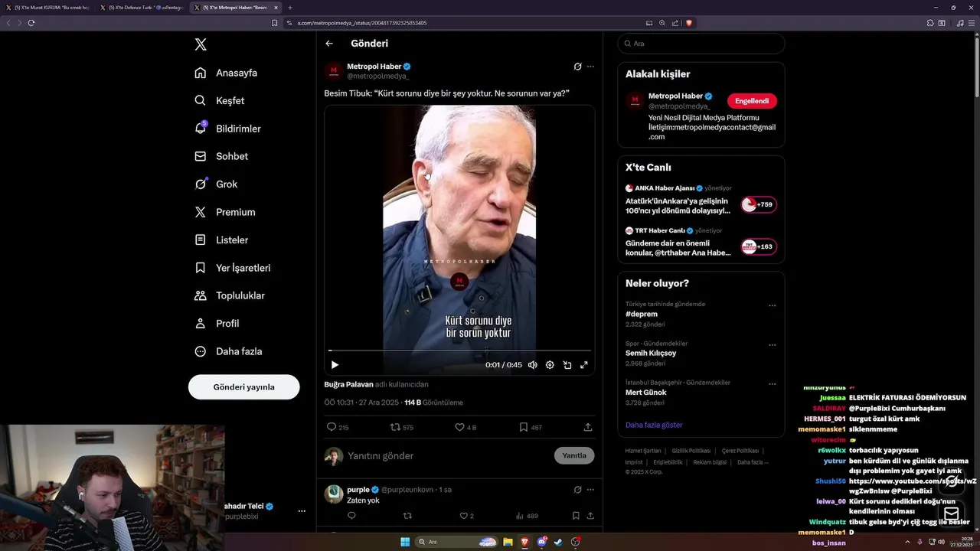
Task: Open Bugra Palavan source link
Action: [x=348, y=384]
